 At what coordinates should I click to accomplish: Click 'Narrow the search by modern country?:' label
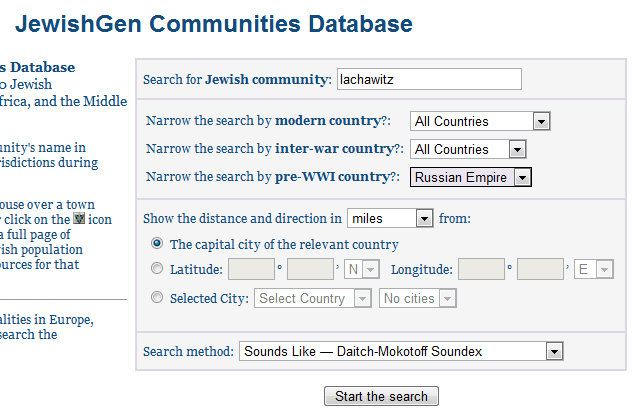[268, 121]
